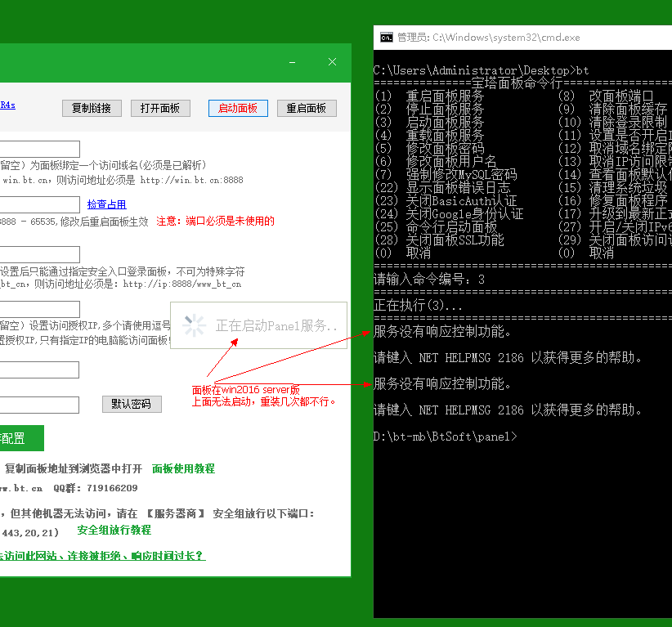
Task: Click the green save 配置 button
Action: tap(21, 438)
